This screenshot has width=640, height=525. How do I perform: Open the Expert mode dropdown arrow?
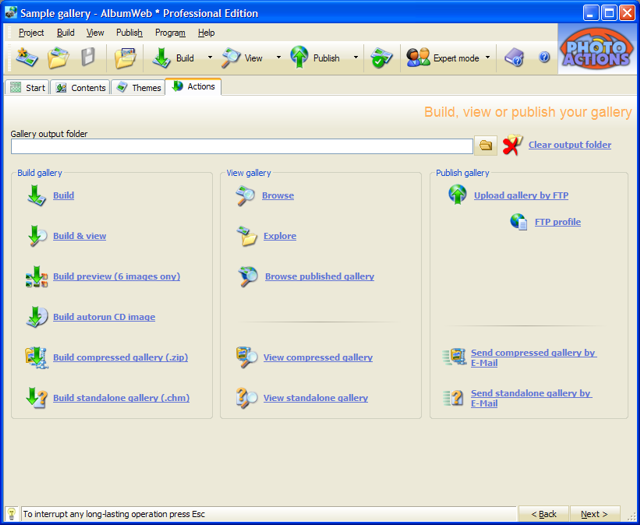[488, 57]
